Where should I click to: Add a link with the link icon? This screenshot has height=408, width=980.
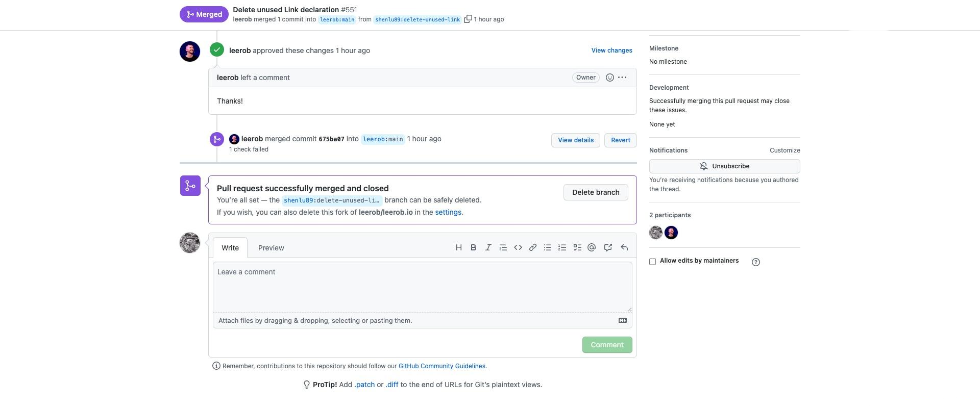[532, 248]
